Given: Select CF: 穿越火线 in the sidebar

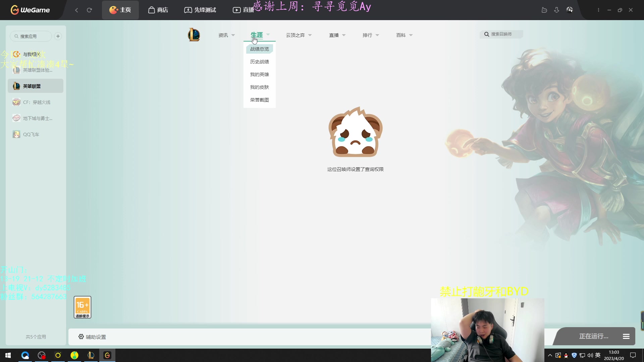Looking at the screenshot, I should pyautogui.click(x=36, y=102).
